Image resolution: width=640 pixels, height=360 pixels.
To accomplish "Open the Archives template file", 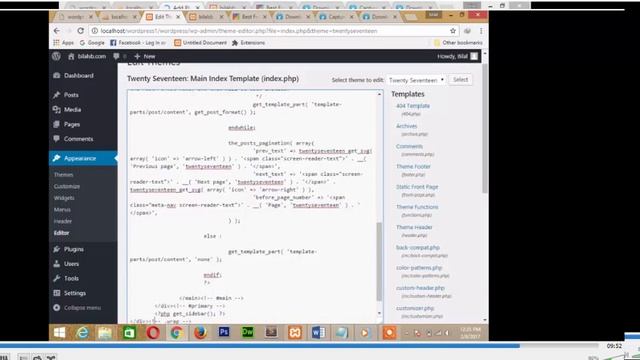I will [x=407, y=126].
